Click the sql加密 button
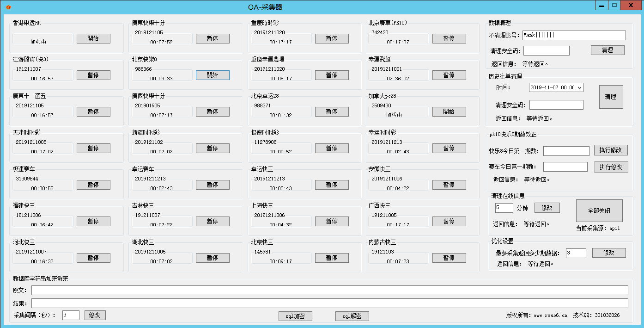This screenshot has width=644, height=328. coord(295,316)
